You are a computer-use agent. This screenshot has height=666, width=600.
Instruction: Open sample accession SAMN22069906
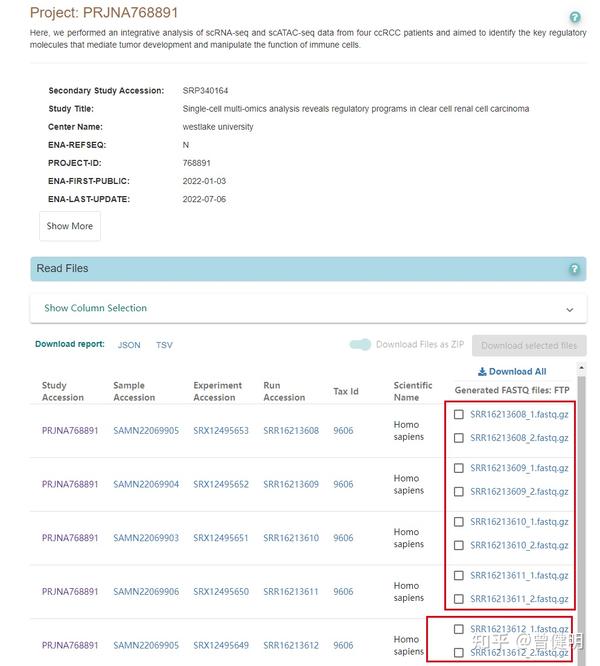(x=146, y=592)
